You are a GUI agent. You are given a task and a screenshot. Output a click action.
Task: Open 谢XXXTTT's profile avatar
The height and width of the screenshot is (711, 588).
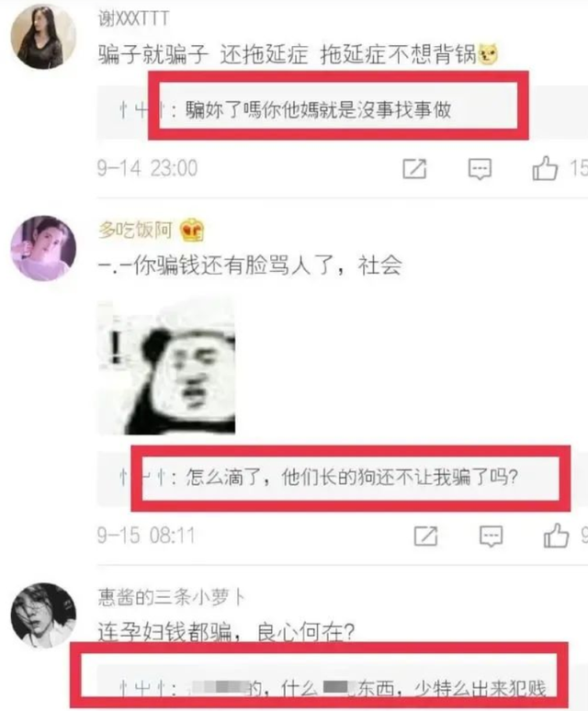tap(43, 37)
